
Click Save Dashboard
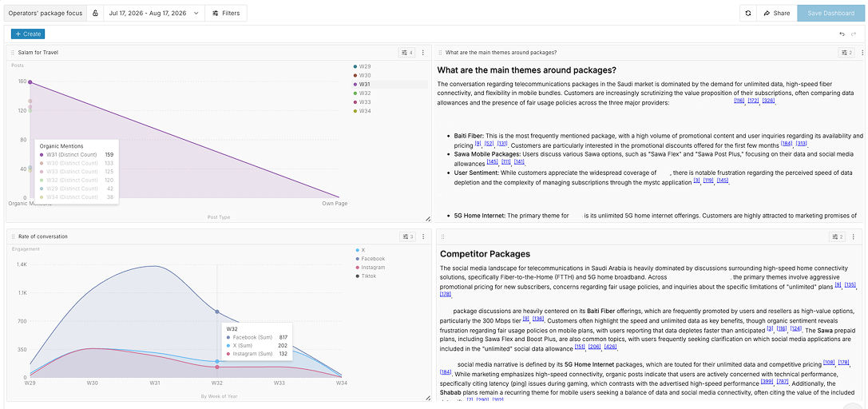pos(830,13)
